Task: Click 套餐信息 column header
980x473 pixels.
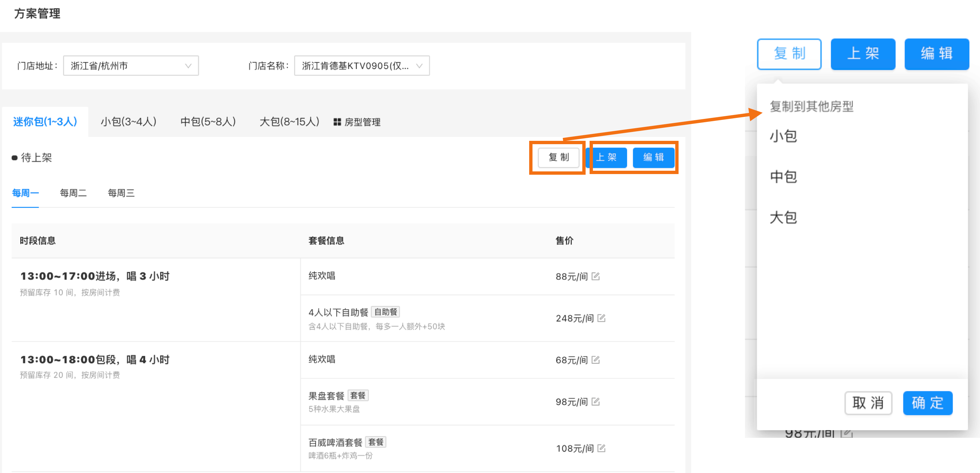Action: click(x=326, y=241)
